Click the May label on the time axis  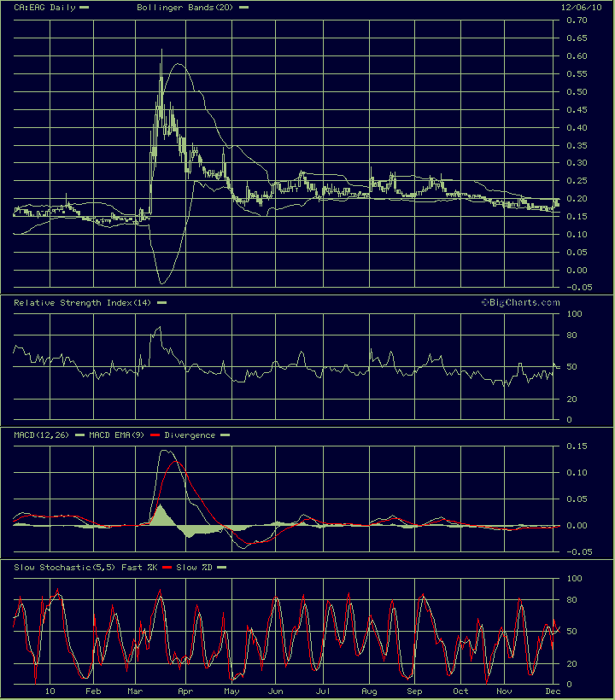(231, 692)
